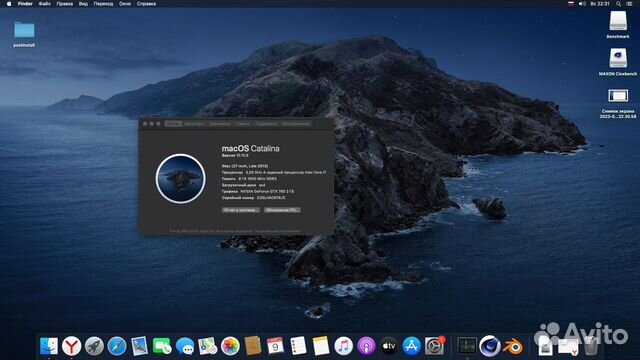This screenshot has width=640, height=360.
Task: Open the Вид menu
Action: [x=83, y=4]
